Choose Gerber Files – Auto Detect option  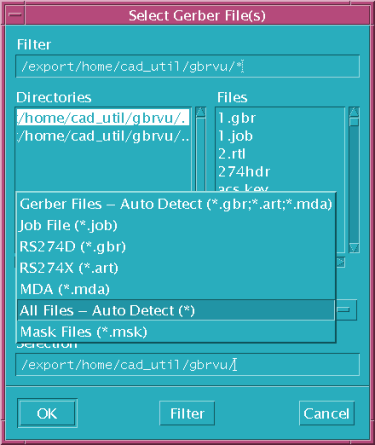pyautogui.click(x=176, y=204)
